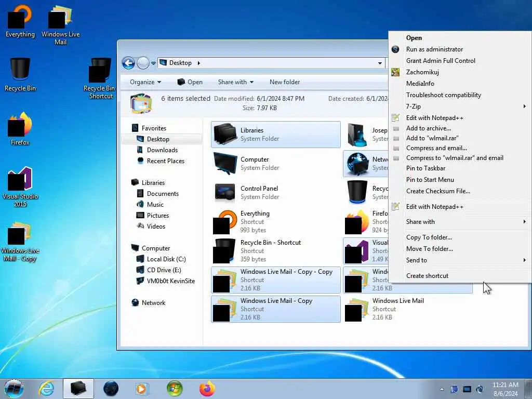Choose Open in the context menu

coord(461,38)
